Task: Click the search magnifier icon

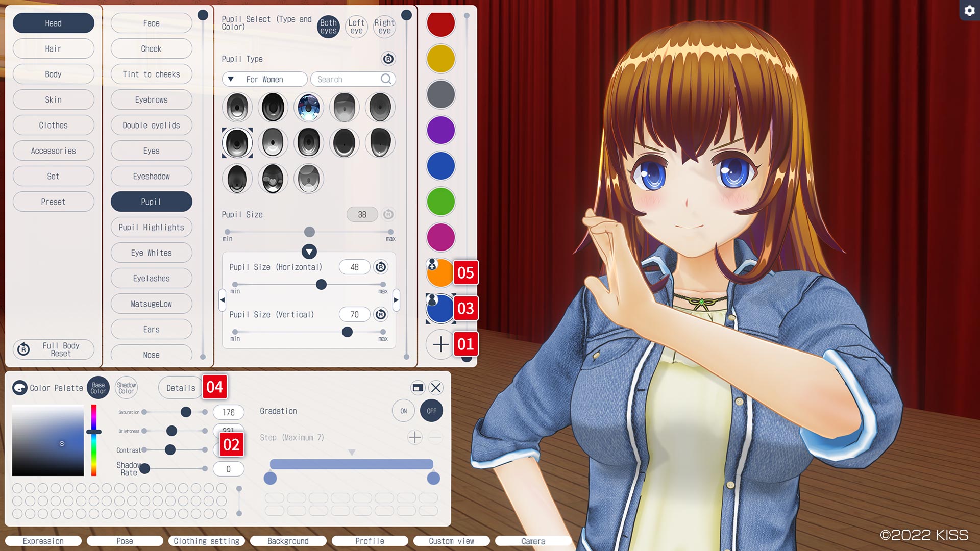Action: [386, 79]
